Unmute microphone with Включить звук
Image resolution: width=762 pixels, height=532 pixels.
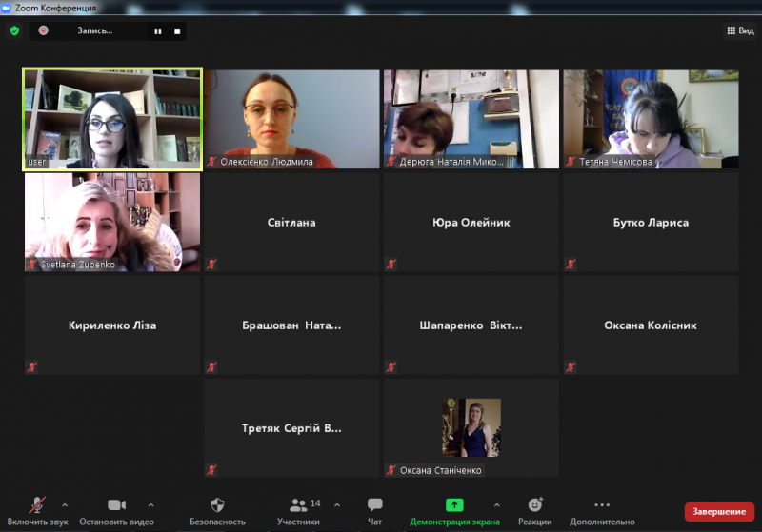37,512
